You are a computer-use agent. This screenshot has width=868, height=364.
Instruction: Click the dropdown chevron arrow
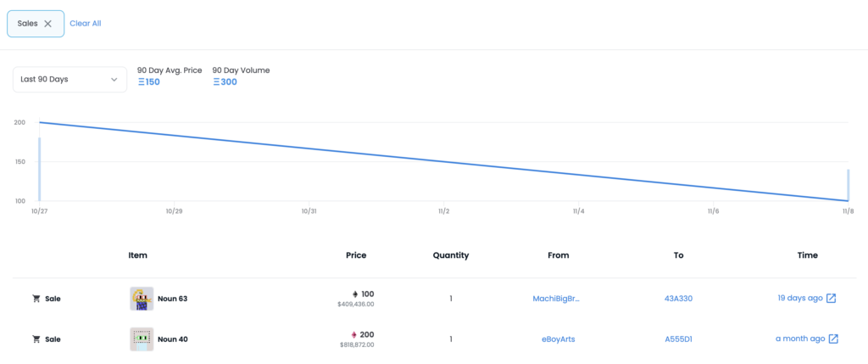point(114,79)
